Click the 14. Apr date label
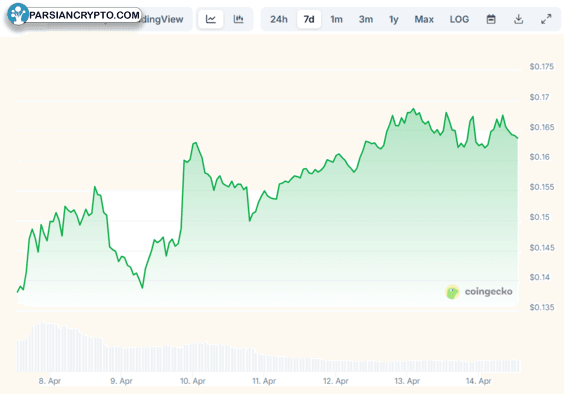The image size is (564, 394). 478,381
